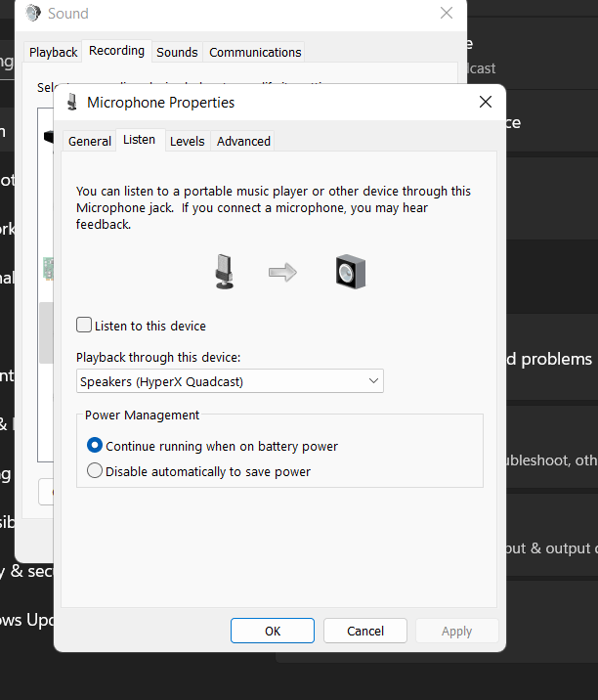
Task: Click the OK button
Action: pos(273,631)
